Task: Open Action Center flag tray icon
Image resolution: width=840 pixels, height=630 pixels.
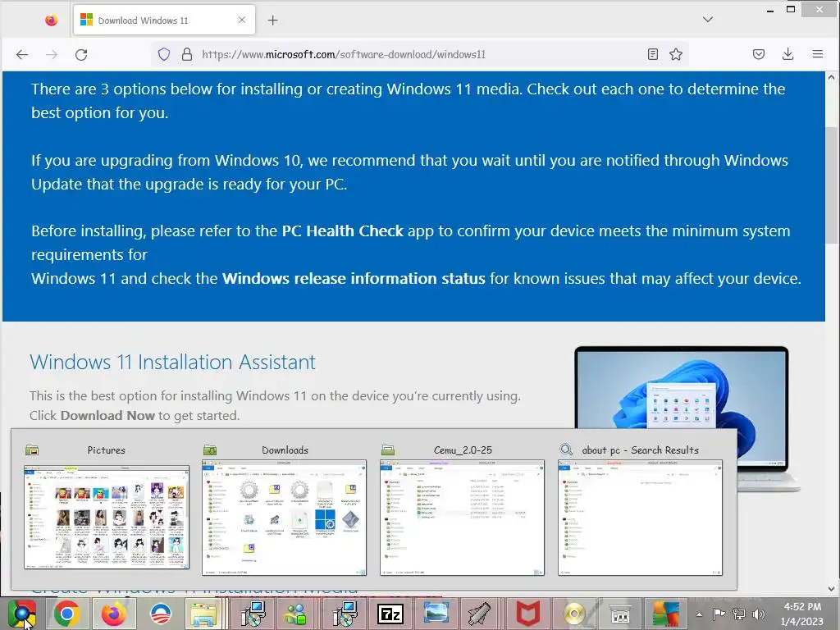Action: click(x=719, y=614)
